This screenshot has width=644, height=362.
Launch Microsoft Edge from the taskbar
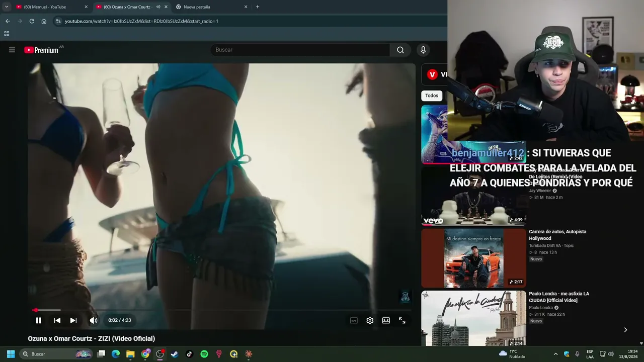point(116,354)
